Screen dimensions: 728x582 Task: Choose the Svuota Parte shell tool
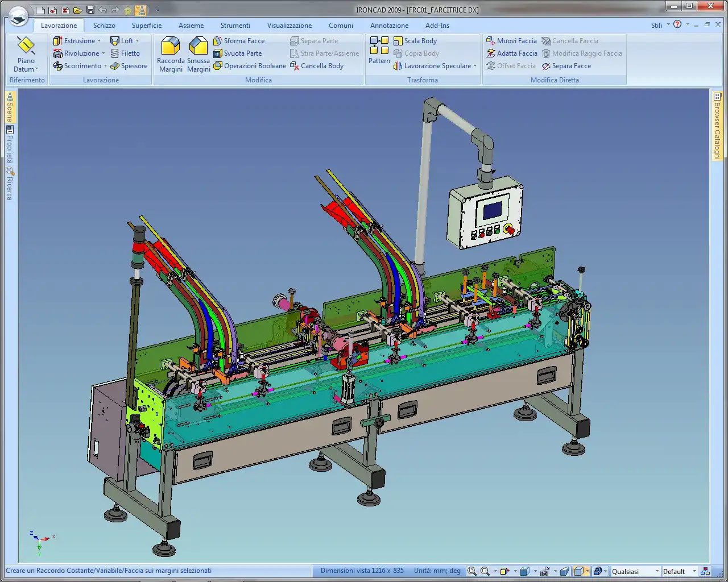pos(238,53)
